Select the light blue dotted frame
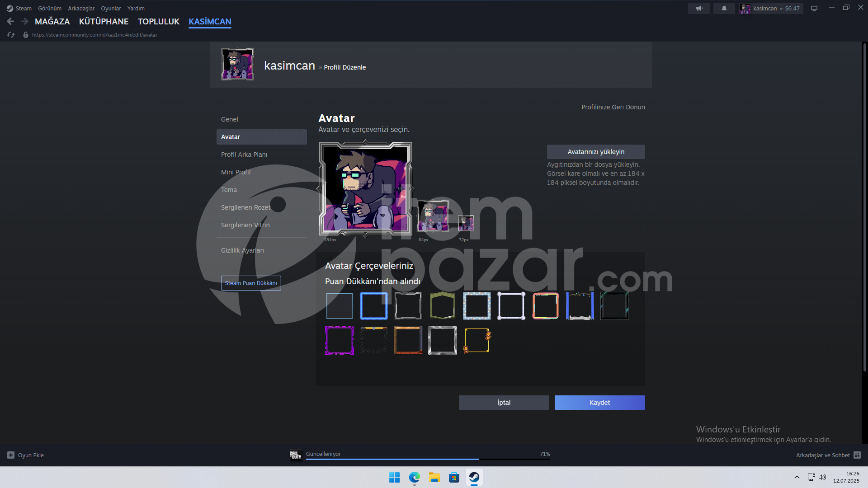The height and width of the screenshot is (488, 868). pos(477,306)
